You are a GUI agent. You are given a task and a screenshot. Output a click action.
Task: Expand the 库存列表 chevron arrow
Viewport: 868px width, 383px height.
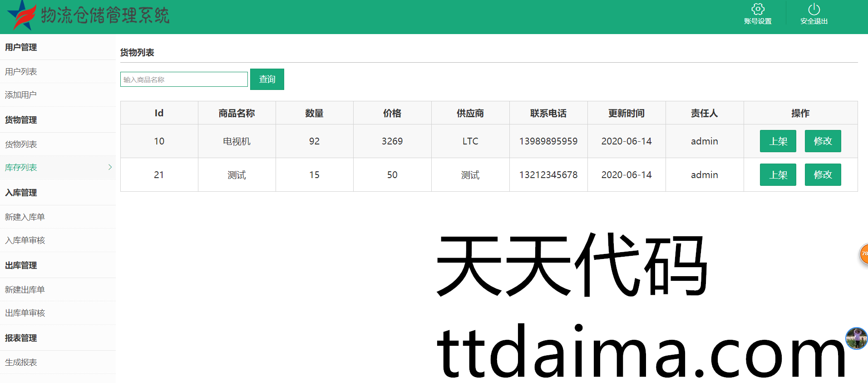[x=110, y=167]
